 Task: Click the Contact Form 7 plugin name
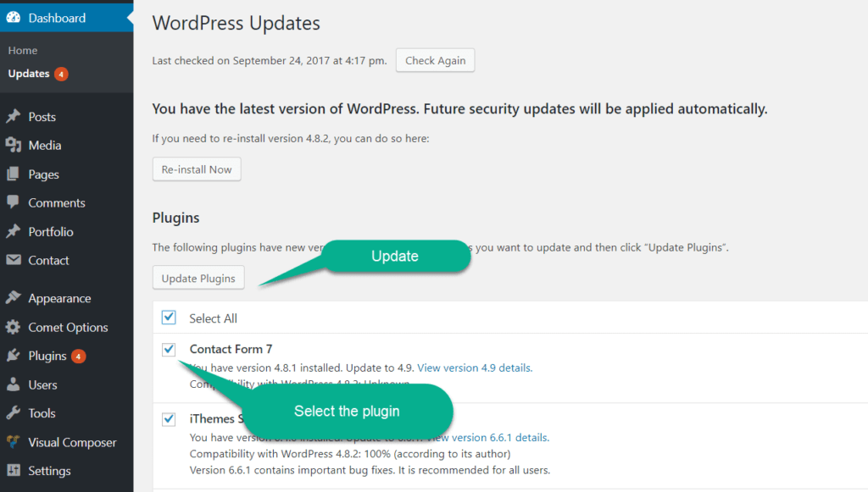231,349
